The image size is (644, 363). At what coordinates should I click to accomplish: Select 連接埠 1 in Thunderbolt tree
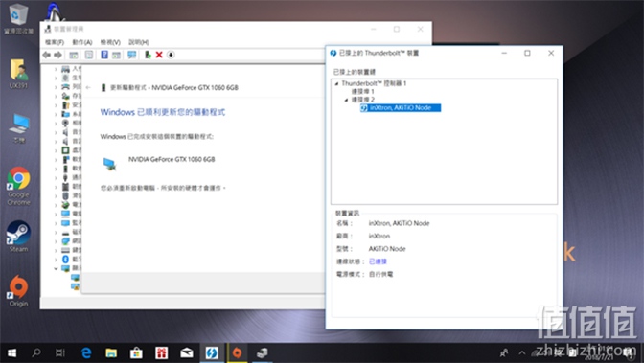[362, 91]
